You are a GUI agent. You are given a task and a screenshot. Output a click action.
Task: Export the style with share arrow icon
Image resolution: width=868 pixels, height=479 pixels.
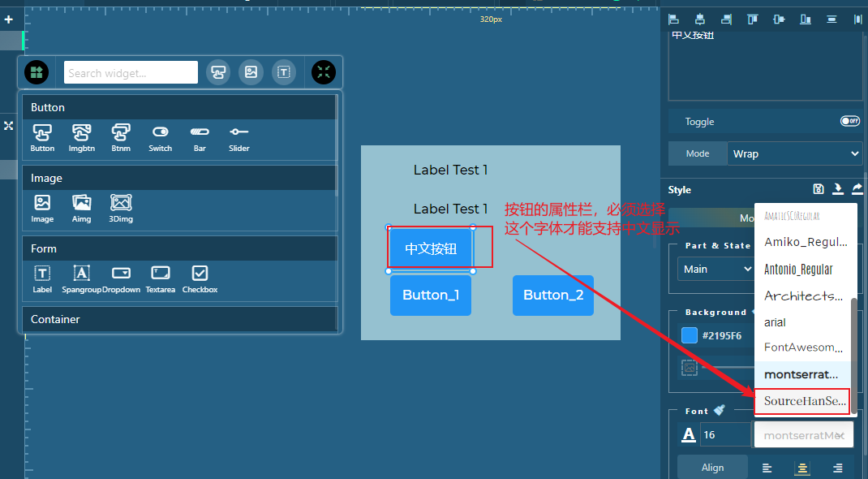pyautogui.click(x=857, y=189)
